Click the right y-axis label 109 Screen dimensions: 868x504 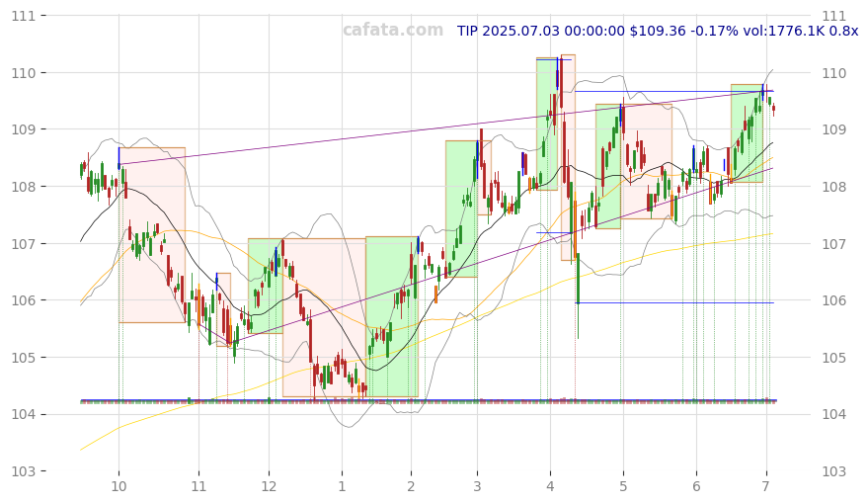833,129
